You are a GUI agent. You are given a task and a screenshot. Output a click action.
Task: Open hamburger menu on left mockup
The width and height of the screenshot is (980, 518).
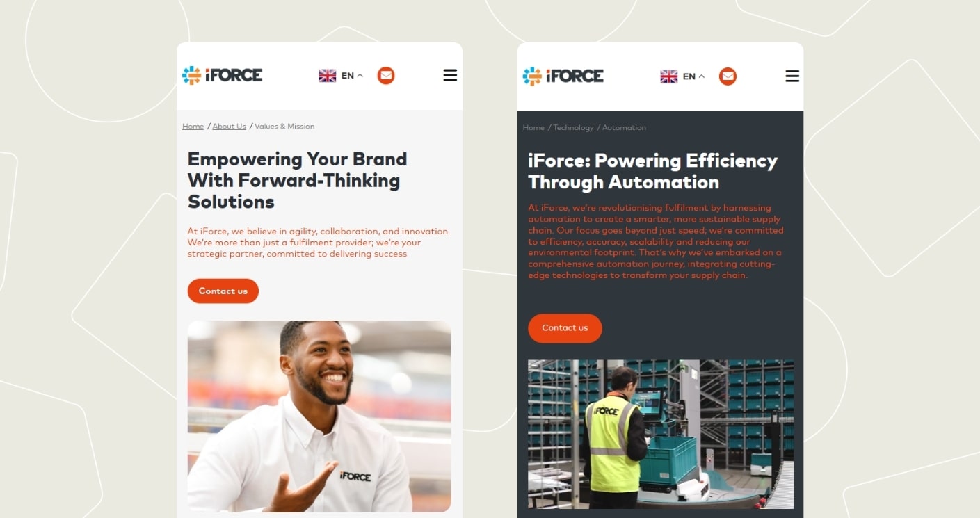click(450, 75)
